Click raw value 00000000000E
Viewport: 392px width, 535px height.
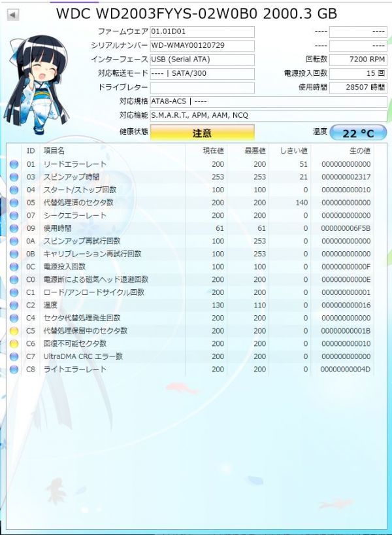346,280
